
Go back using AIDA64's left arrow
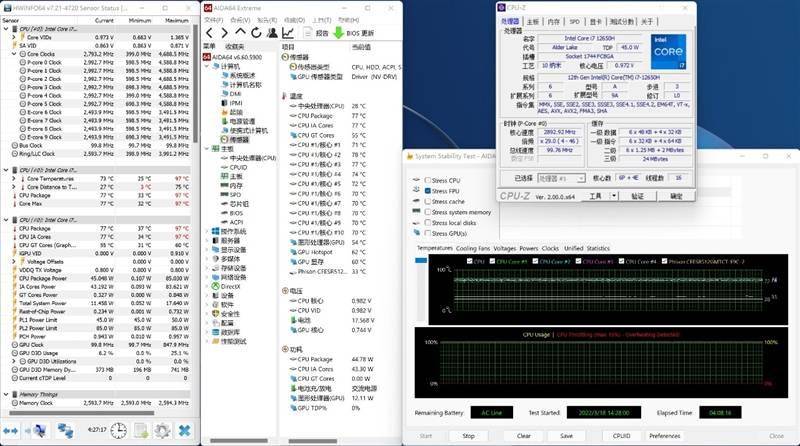pos(209,33)
